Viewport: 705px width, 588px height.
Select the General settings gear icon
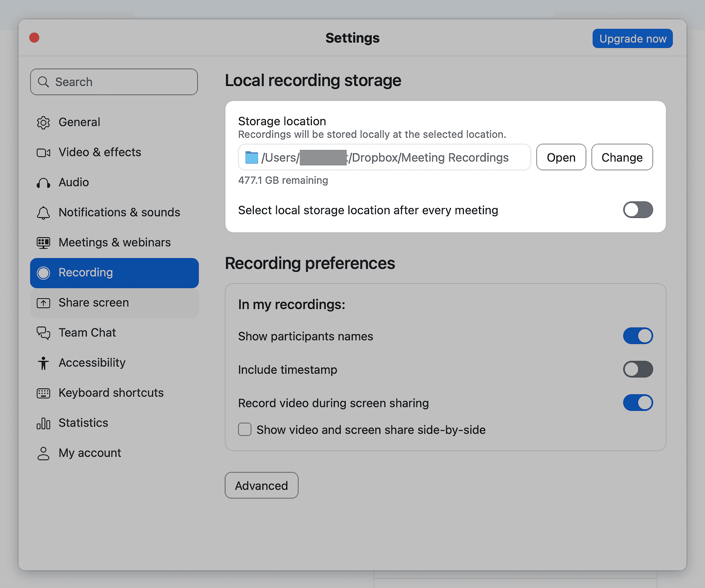tap(43, 122)
